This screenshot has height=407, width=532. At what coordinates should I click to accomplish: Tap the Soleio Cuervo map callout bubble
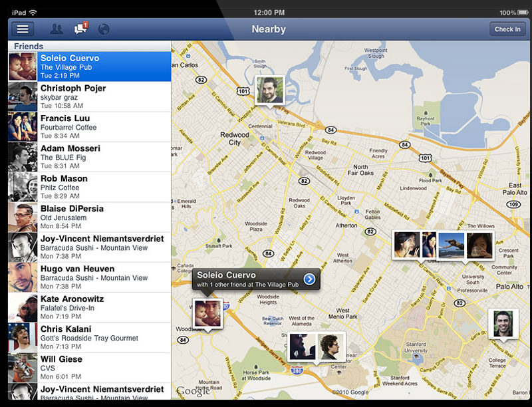click(256, 279)
